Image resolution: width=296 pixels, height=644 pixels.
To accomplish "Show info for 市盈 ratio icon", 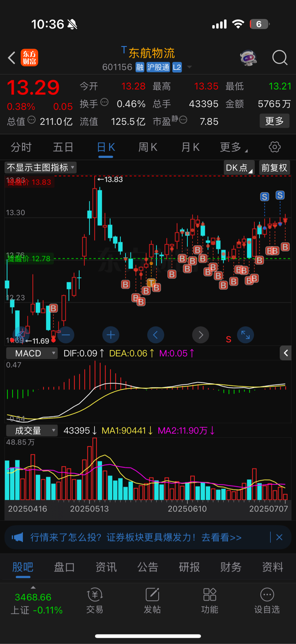I will [183, 120].
